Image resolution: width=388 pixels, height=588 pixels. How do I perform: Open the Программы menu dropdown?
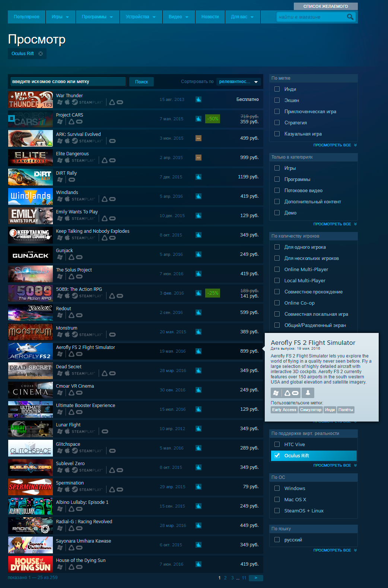(98, 17)
